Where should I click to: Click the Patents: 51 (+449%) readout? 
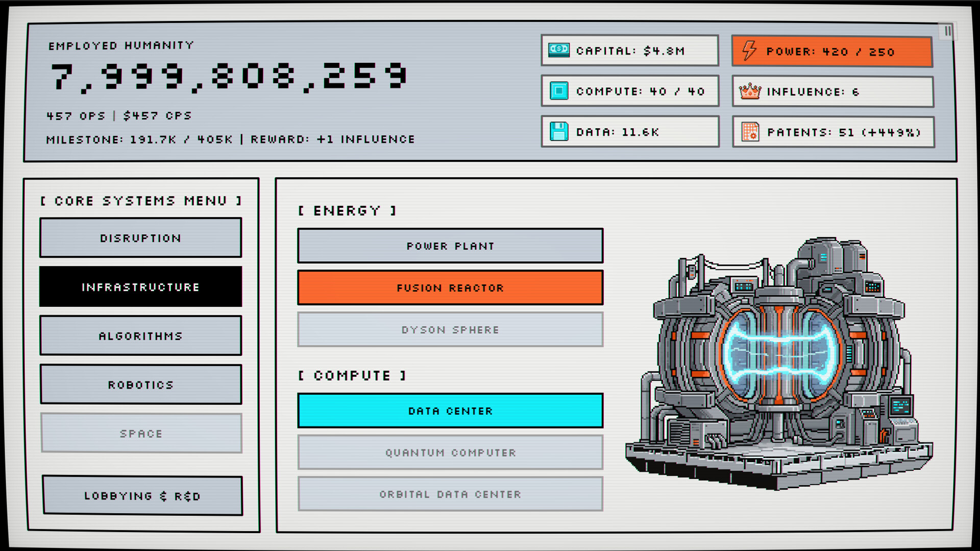(x=833, y=132)
